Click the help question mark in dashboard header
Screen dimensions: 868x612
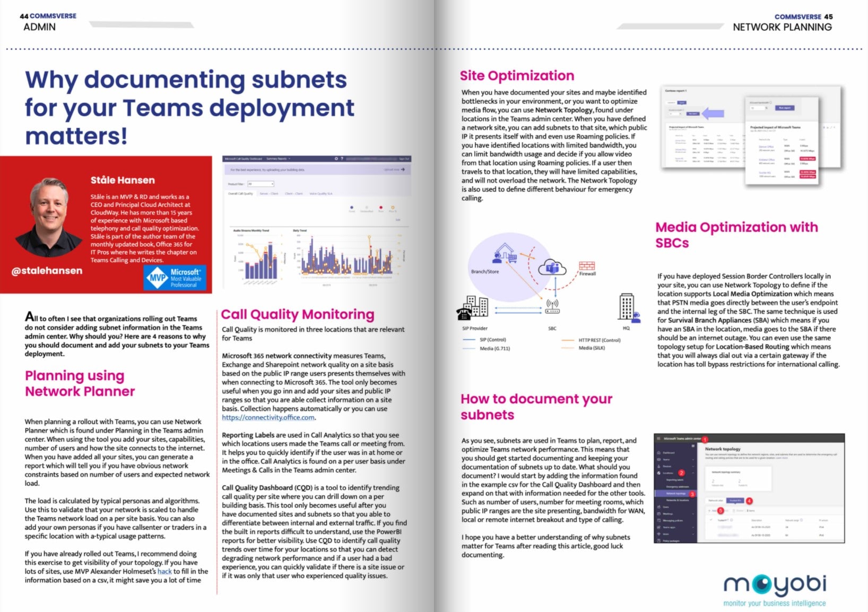coord(342,159)
